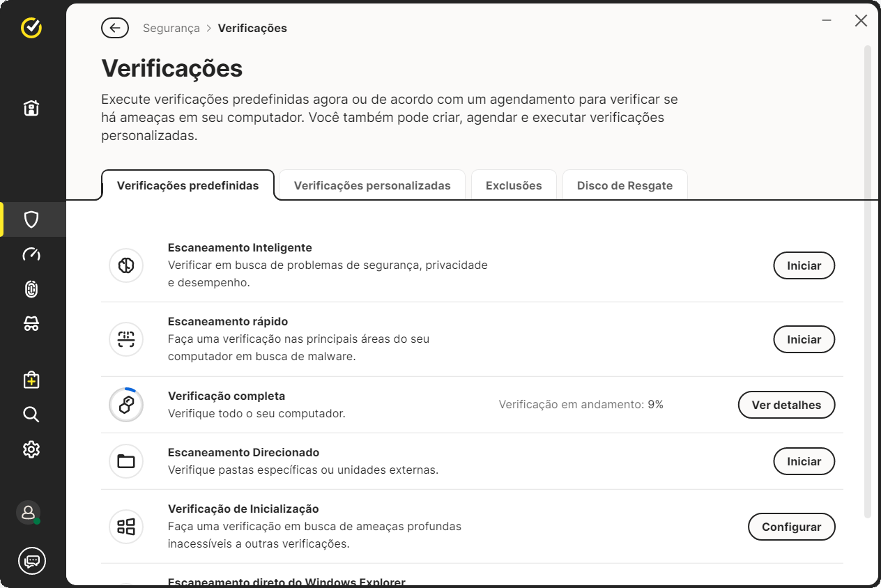Open the search magnifier sidebar icon
Screen dimensions: 881x588
point(31,415)
